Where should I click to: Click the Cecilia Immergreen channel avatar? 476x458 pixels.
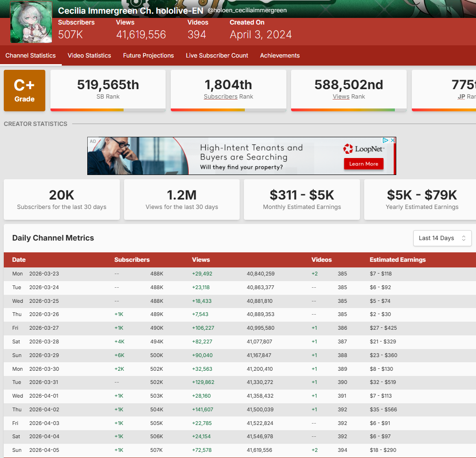tap(31, 22)
